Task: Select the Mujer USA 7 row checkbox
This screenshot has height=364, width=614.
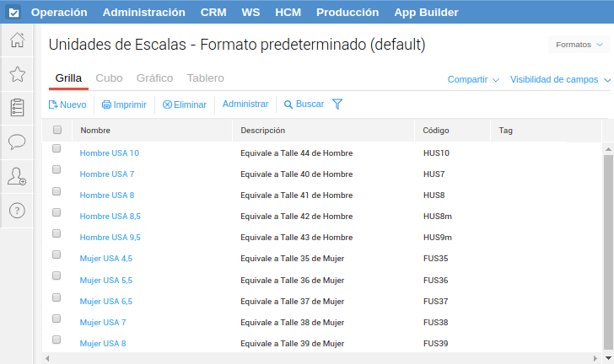Action: click(x=57, y=318)
